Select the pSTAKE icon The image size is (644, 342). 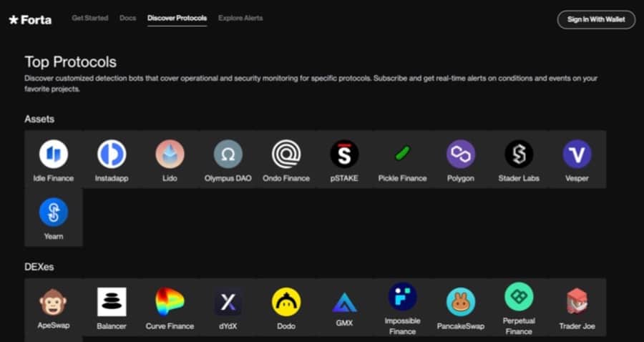pos(344,154)
